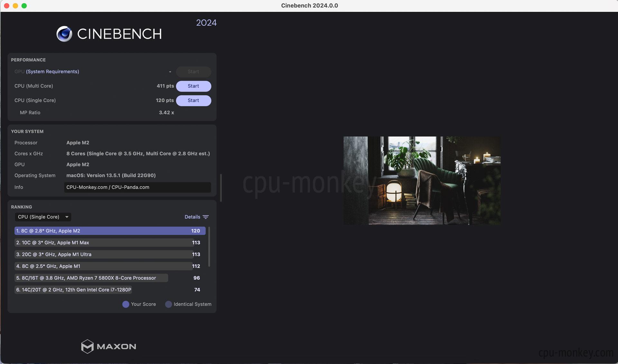Click the 120 pts single core score
This screenshot has height=364, width=618.
pos(165,100)
